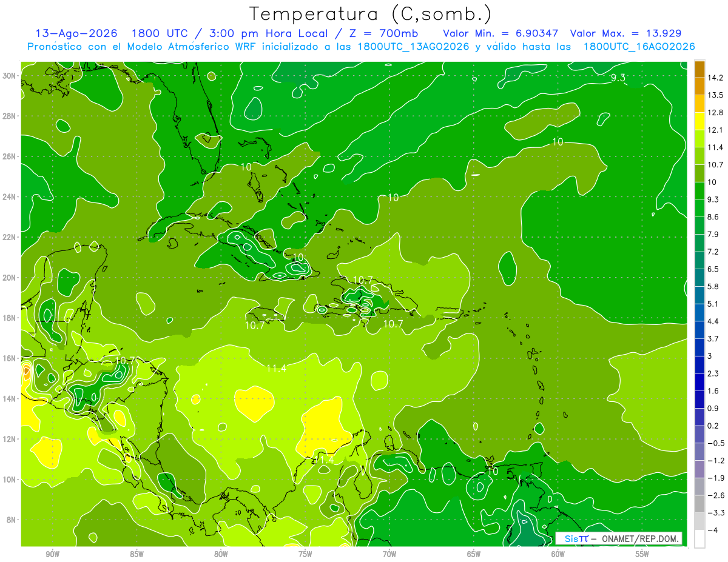Click the "2.3" legend label
Viewport: 728px width, 562px height.
point(713,373)
